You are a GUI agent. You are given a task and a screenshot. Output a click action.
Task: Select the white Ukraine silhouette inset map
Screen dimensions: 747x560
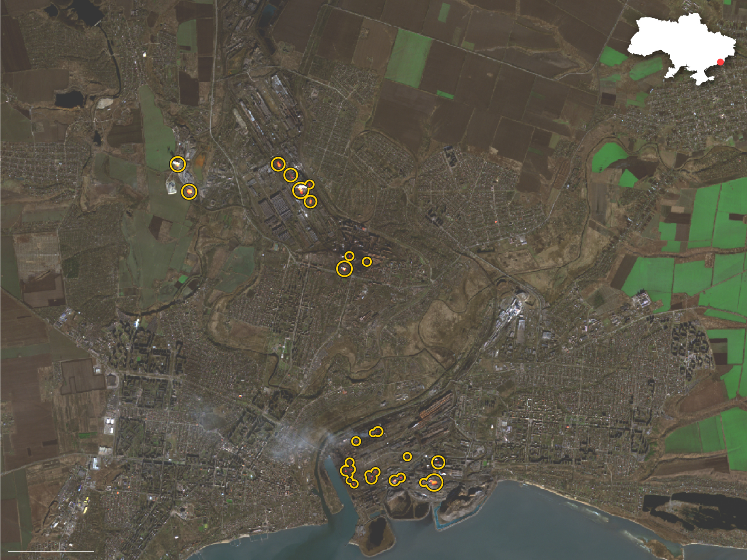coord(681,48)
